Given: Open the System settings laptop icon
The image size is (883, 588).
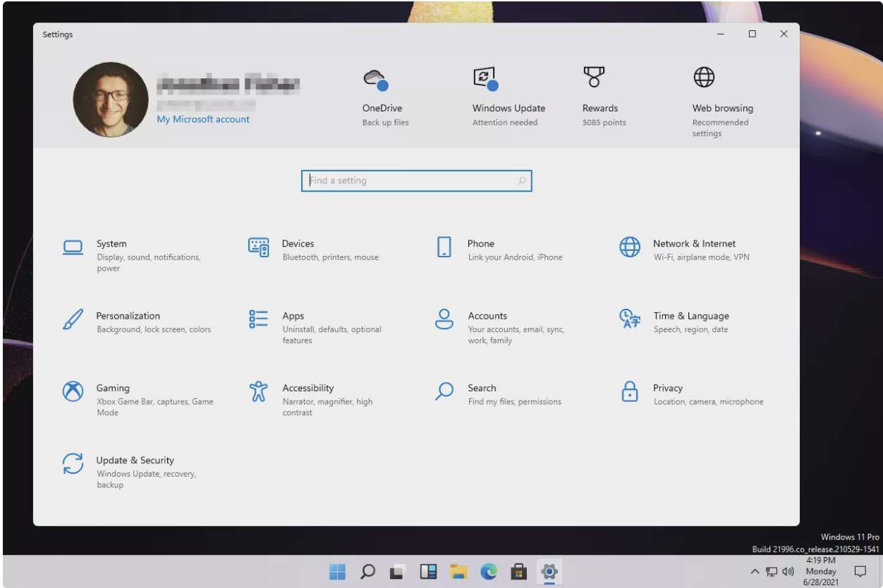Looking at the screenshot, I should pos(73,247).
